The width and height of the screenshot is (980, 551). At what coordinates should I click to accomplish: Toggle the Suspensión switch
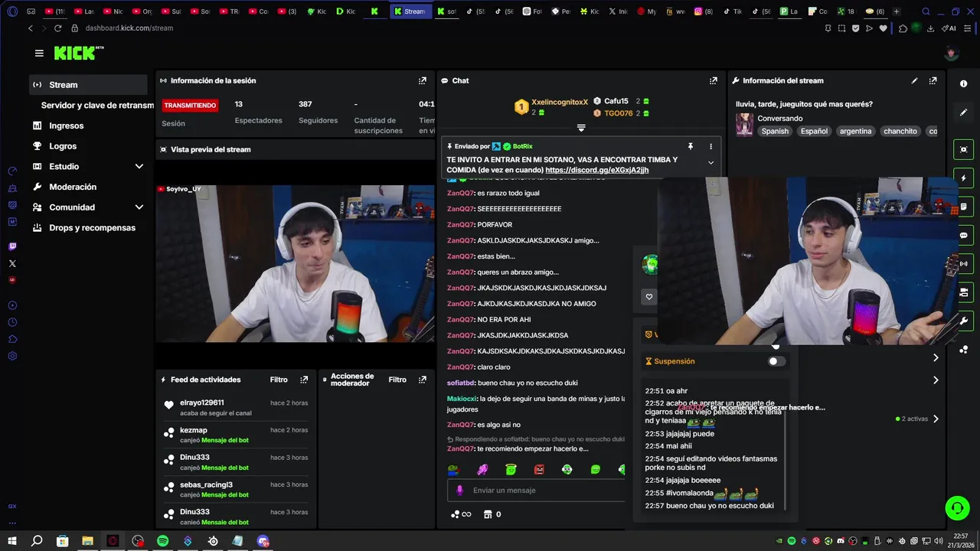tap(776, 361)
